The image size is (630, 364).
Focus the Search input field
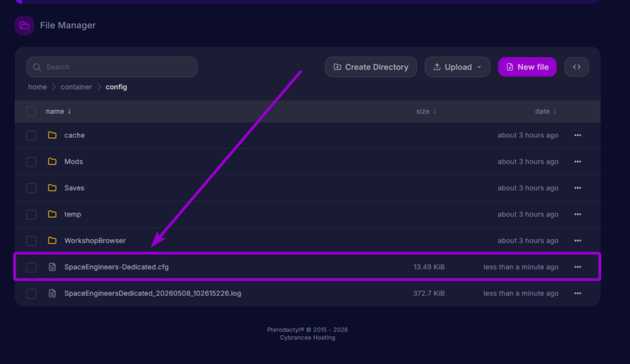coord(112,67)
